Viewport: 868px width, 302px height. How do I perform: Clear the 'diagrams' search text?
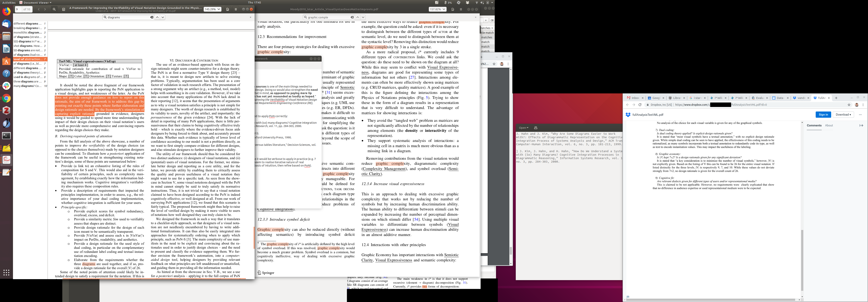[x=152, y=17]
